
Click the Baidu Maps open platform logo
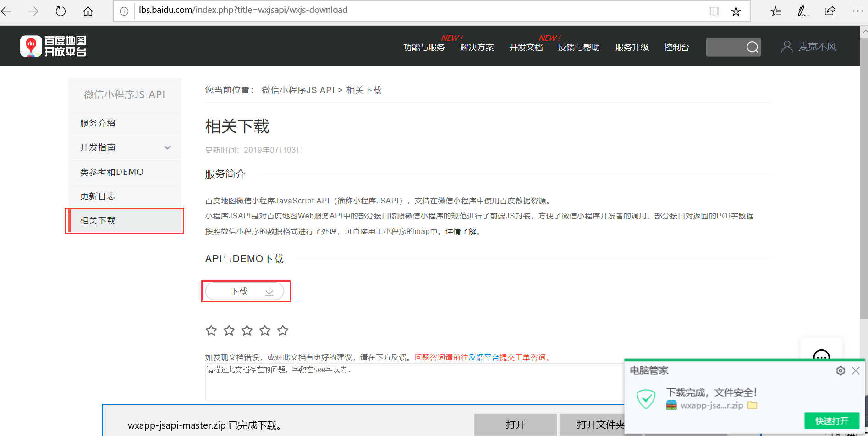pyautogui.click(x=53, y=46)
